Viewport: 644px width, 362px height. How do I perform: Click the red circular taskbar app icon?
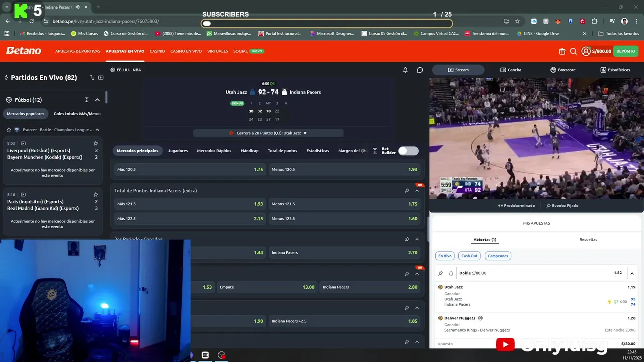pyautogui.click(x=221, y=355)
